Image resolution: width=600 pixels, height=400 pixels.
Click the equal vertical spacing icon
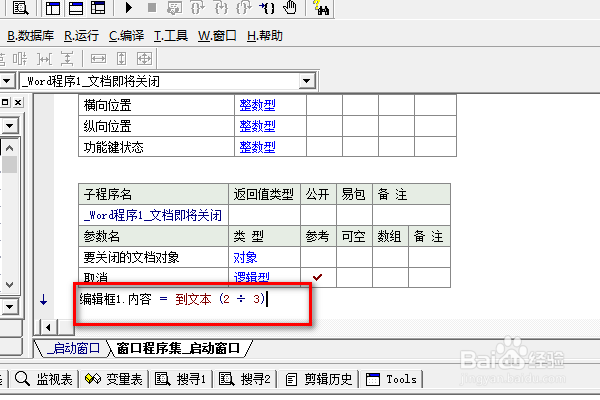click(67, 59)
